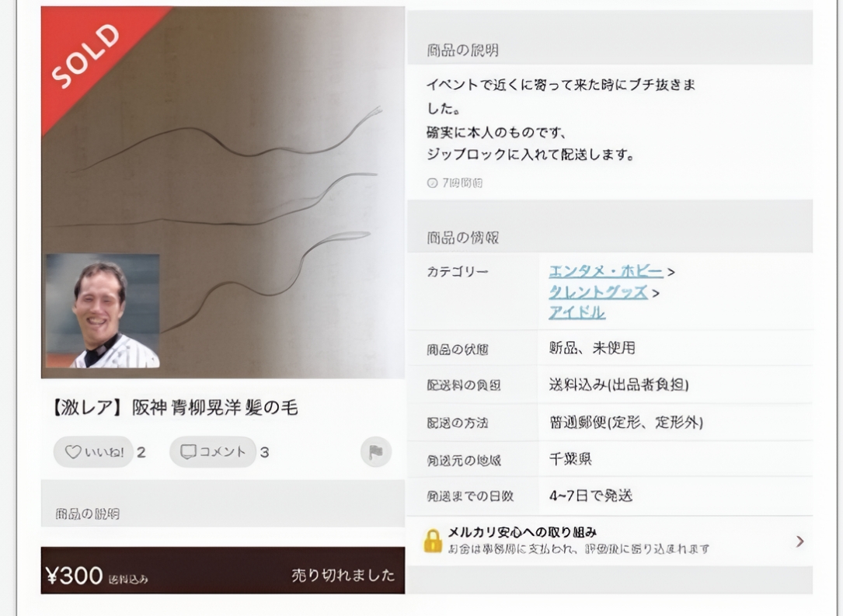Image resolution: width=843 pixels, height=616 pixels.
Task: Click the ¥300 price label
Action: [74, 576]
